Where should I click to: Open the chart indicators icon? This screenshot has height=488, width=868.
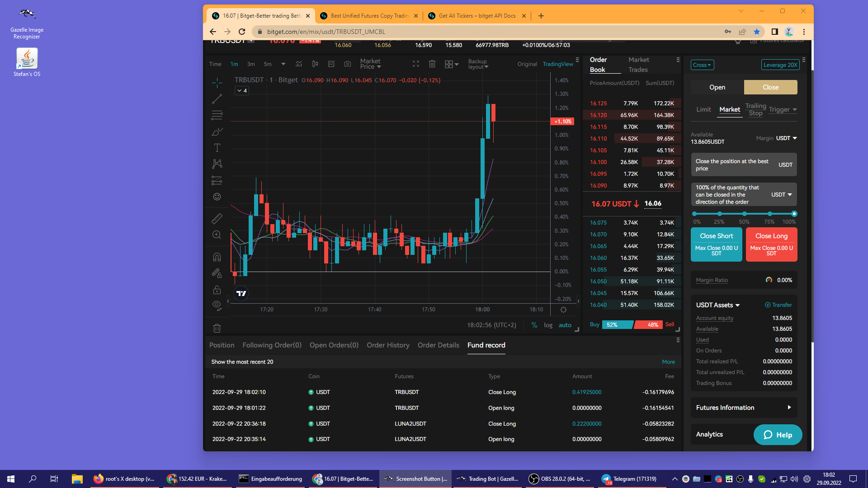(x=299, y=64)
